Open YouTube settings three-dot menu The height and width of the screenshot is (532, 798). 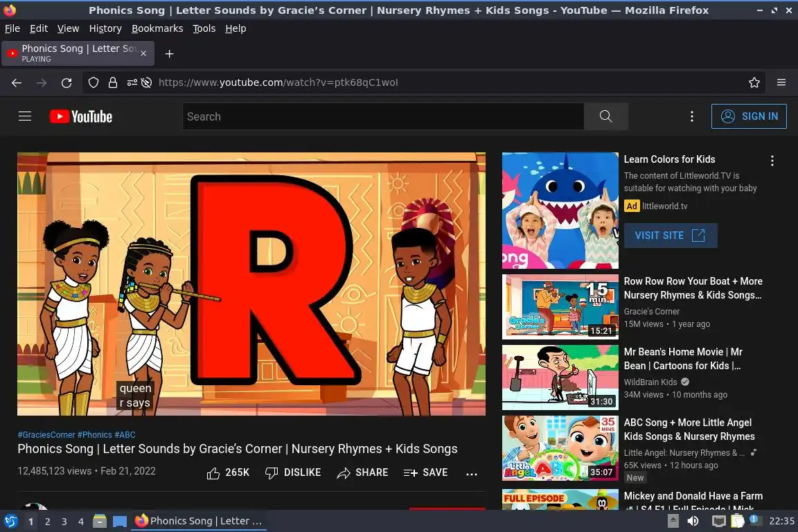coord(691,116)
